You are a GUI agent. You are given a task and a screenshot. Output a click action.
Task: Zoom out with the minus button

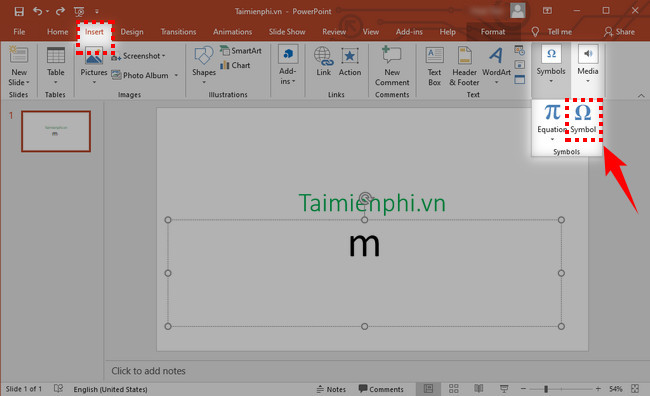pos(523,389)
